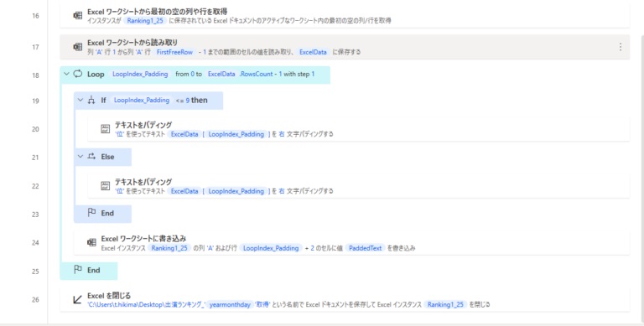Click ExcelData variable in step 20
Viewport: 644px width, 326px height.
click(x=184, y=134)
